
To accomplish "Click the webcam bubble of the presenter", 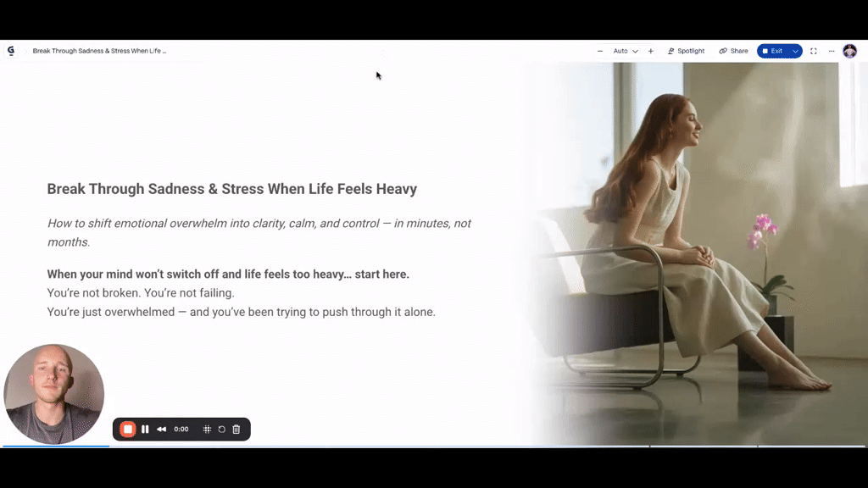I will coord(53,395).
